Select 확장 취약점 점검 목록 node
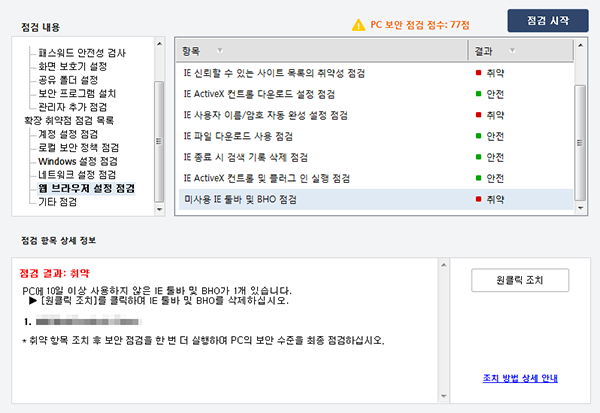The width and height of the screenshot is (600, 413). [69, 121]
